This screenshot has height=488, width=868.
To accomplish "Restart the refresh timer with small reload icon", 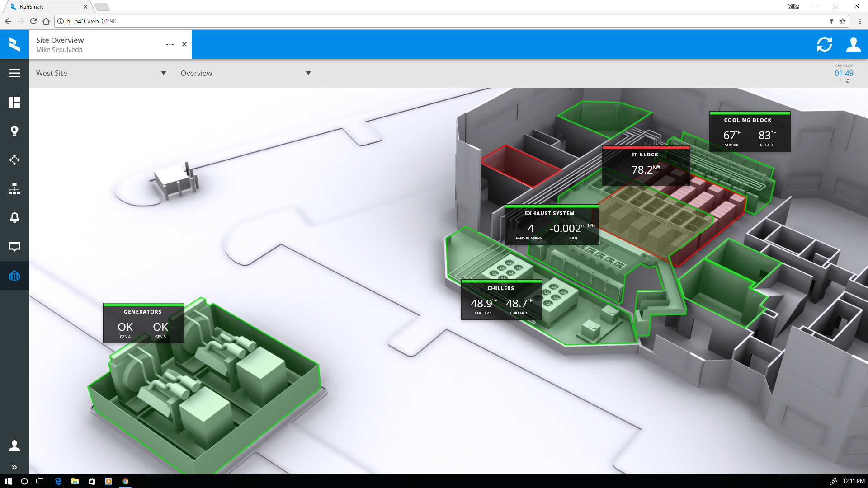I will click(x=848, y=81).
